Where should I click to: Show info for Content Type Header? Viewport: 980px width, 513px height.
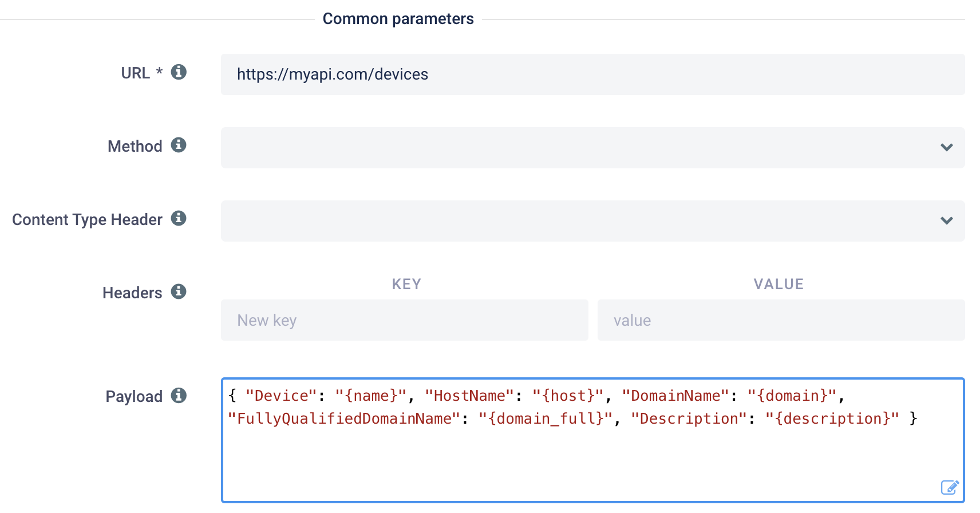pyautogui.click(x=179, y=219)
